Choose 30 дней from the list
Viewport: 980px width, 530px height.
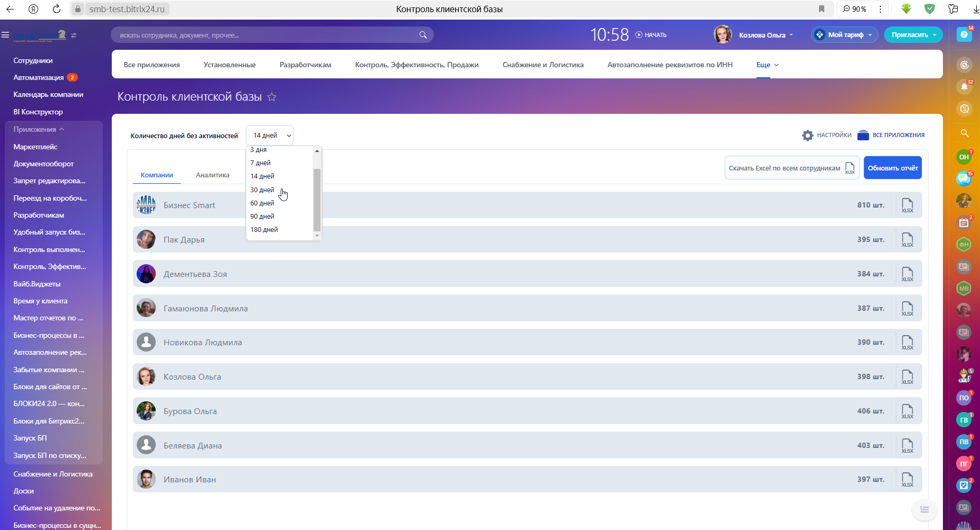point(262,190)
